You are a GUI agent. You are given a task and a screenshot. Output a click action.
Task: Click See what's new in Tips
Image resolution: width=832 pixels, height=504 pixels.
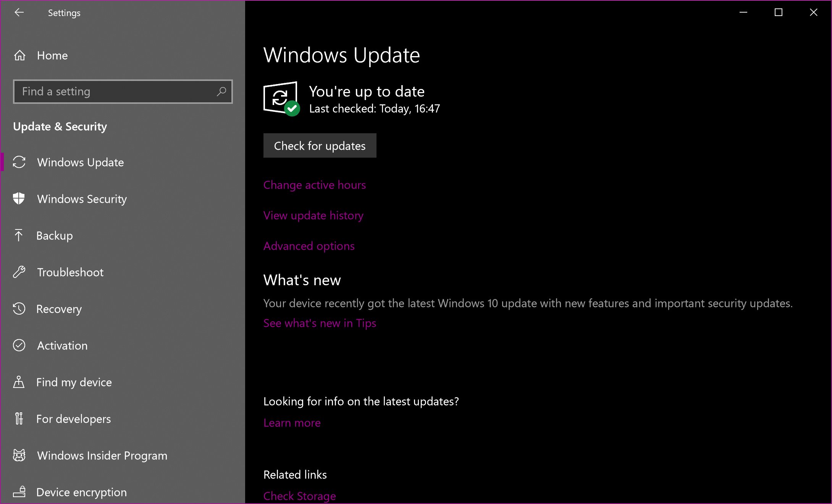(320, 323)
